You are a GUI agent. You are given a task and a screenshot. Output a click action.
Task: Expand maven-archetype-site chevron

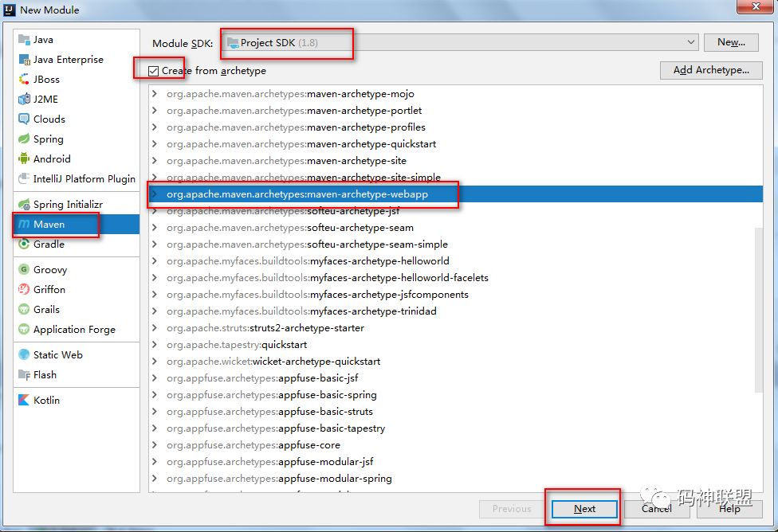pyautogui.click(x=155, y=161)
